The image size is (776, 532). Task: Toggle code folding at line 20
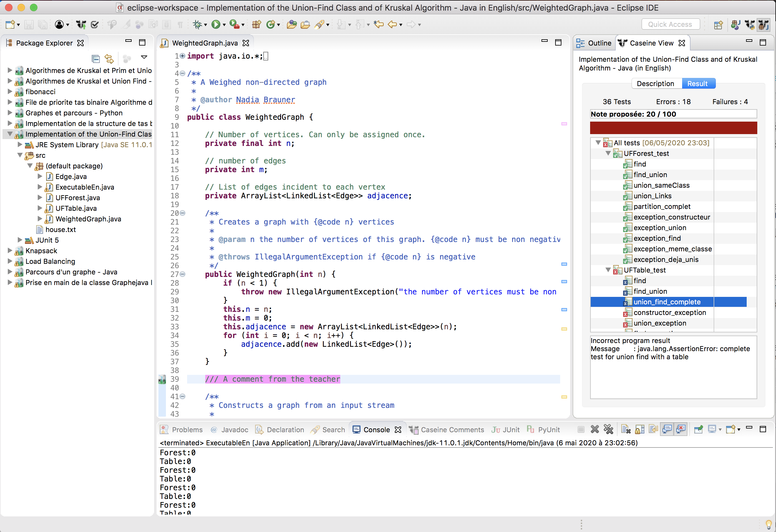[x=183, y=213]
